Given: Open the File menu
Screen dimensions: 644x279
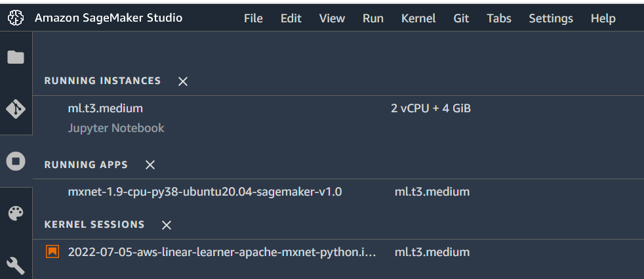Looking at the screenshot, I should (x=253, y=18).
